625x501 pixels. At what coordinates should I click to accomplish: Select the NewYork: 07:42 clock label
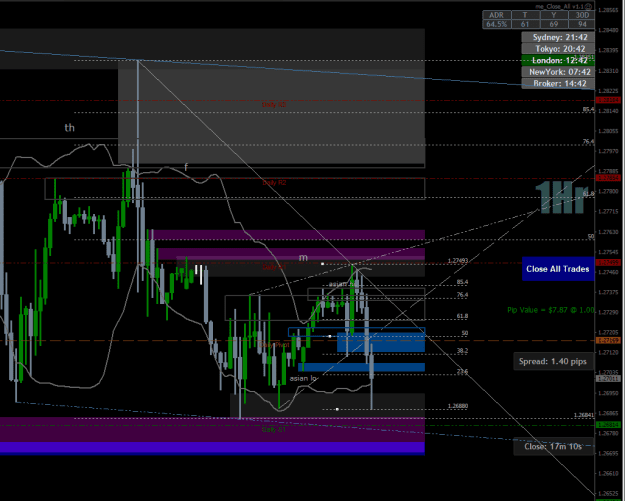coord(558,72)
